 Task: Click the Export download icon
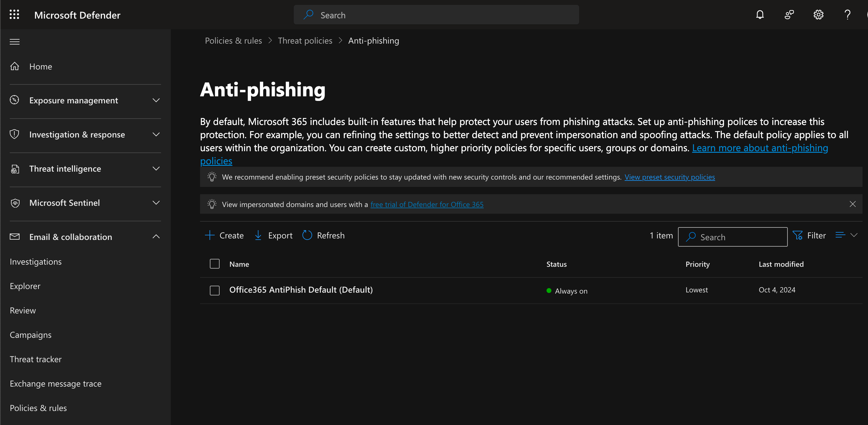tap(258, 235)
